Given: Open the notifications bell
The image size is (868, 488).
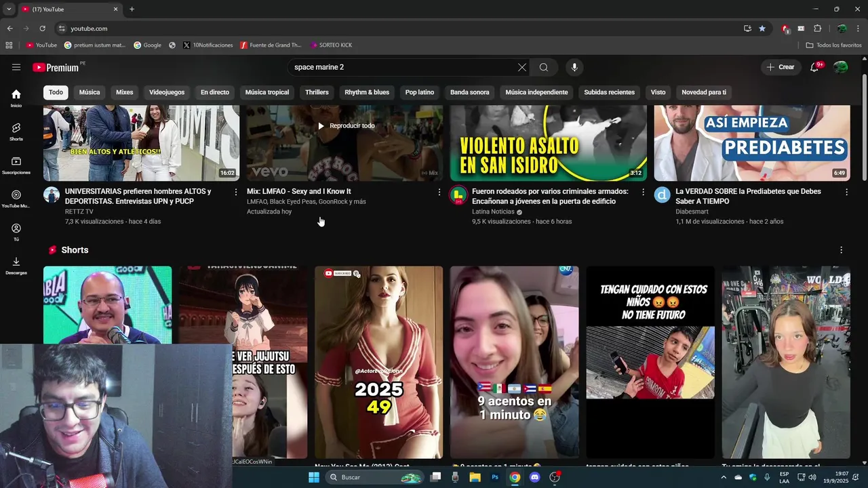Looking at the screenshot, I should 815,67.
